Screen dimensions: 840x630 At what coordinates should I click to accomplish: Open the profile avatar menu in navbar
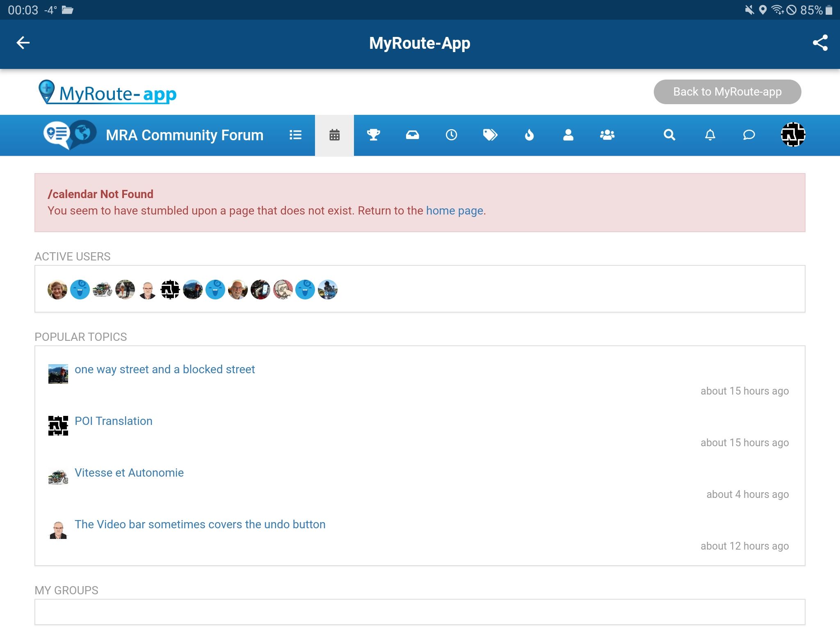793,135
